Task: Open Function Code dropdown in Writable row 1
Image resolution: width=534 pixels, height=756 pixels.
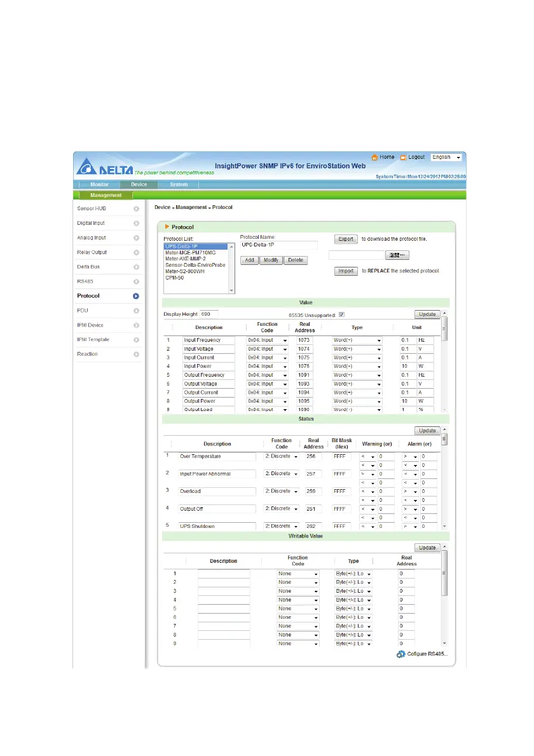Action: [x=298, y=574]
